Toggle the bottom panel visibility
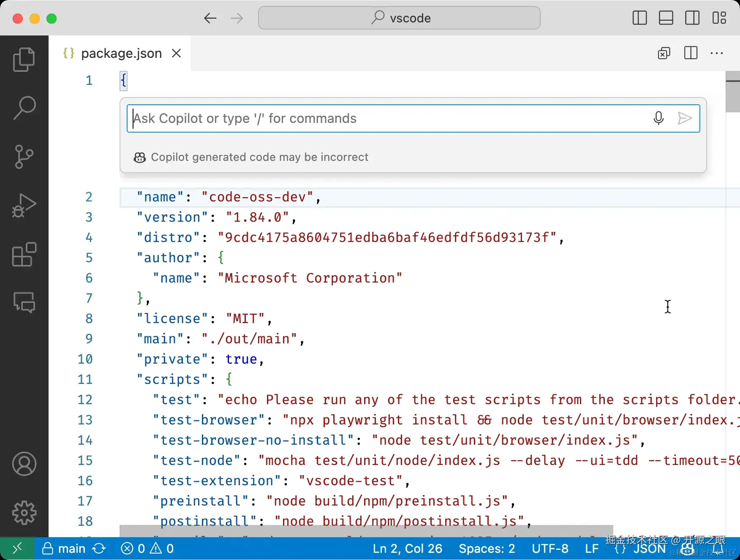The height and width of the screenshot is (560, 740). 666,18
